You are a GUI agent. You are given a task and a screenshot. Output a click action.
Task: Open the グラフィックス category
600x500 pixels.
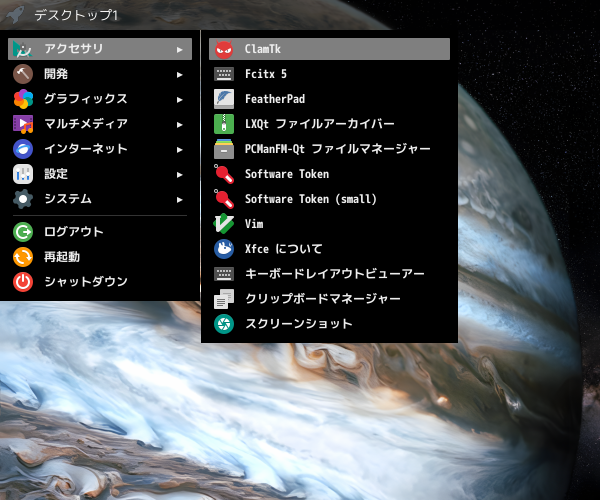[x=100, y=99]
